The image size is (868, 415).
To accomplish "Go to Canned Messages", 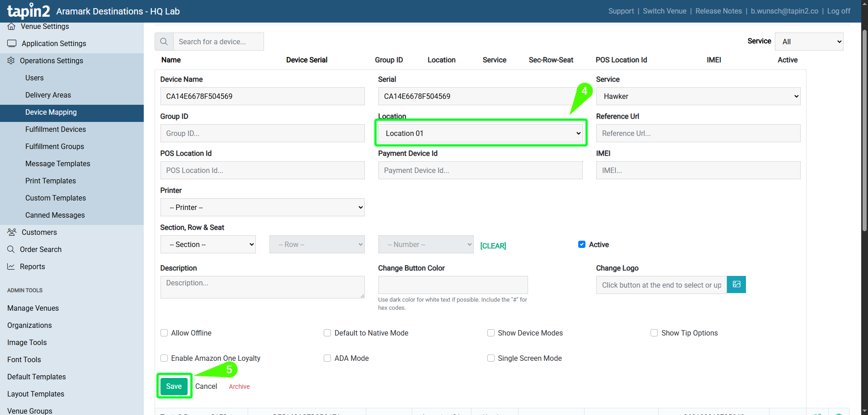I will [x=55, y=215].
